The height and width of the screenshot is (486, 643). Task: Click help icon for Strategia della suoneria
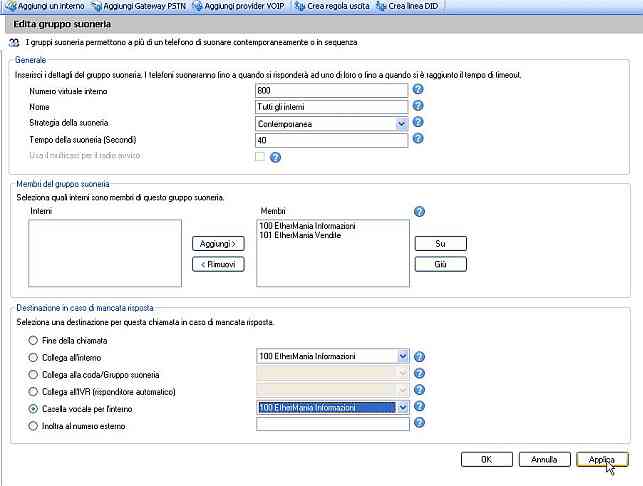[418, 122]
